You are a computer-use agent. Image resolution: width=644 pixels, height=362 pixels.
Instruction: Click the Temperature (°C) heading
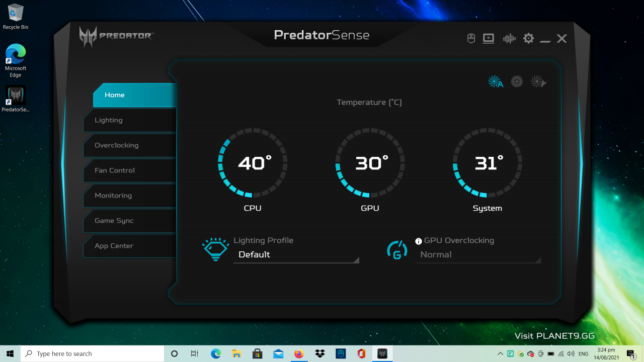tap(369, 103)
